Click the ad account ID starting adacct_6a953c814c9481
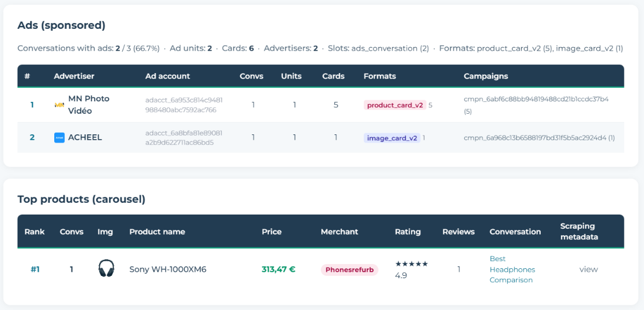The width and height of the screenshot is (644, 310). pos(184,105)
